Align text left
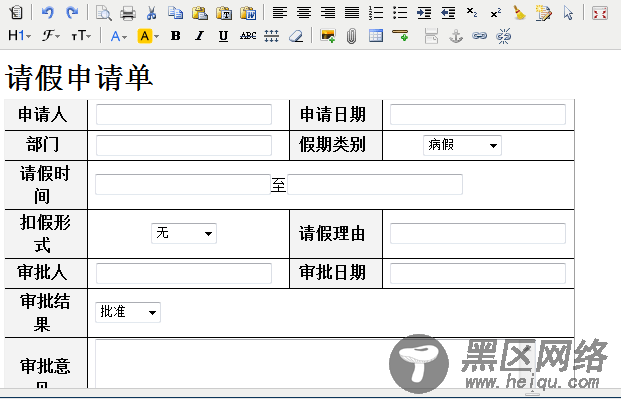621x399 pixels. (280, 13)
